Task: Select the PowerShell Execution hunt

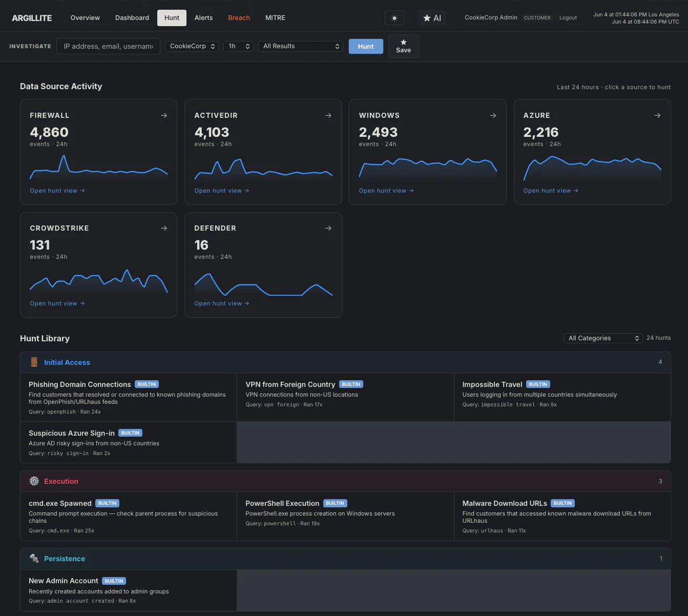Action: pos(345,516)
